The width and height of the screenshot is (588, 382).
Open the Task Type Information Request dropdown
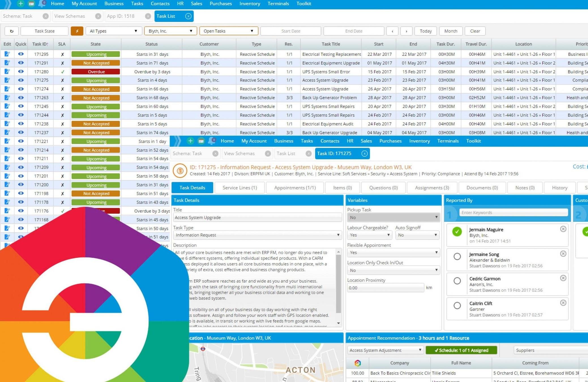click(x=257, y=235)
